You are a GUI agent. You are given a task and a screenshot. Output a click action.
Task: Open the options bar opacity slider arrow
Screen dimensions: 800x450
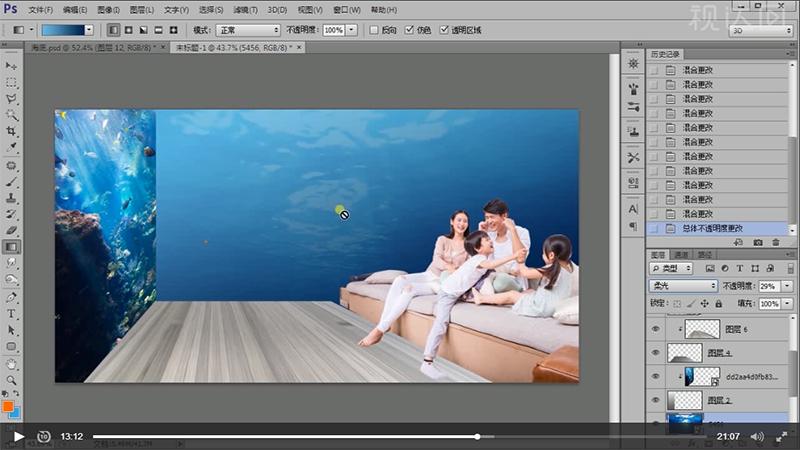coord(352,30)
